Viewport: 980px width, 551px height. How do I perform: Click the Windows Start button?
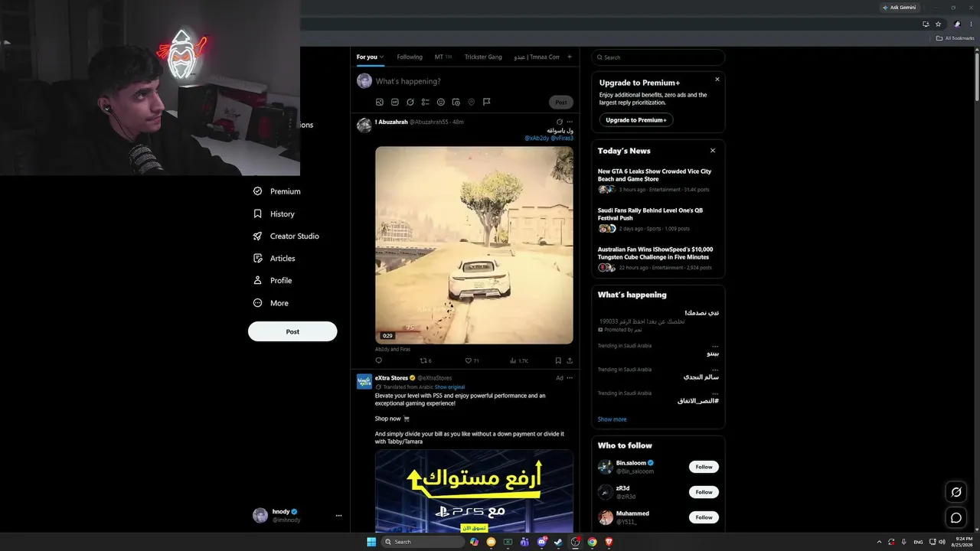[x=371, y=542]
